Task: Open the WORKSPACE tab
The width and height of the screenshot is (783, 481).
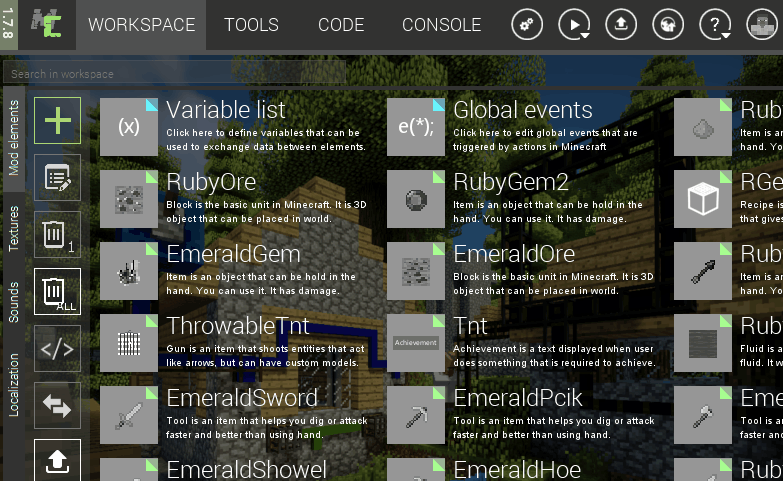Action: click(x=141, y=25)
